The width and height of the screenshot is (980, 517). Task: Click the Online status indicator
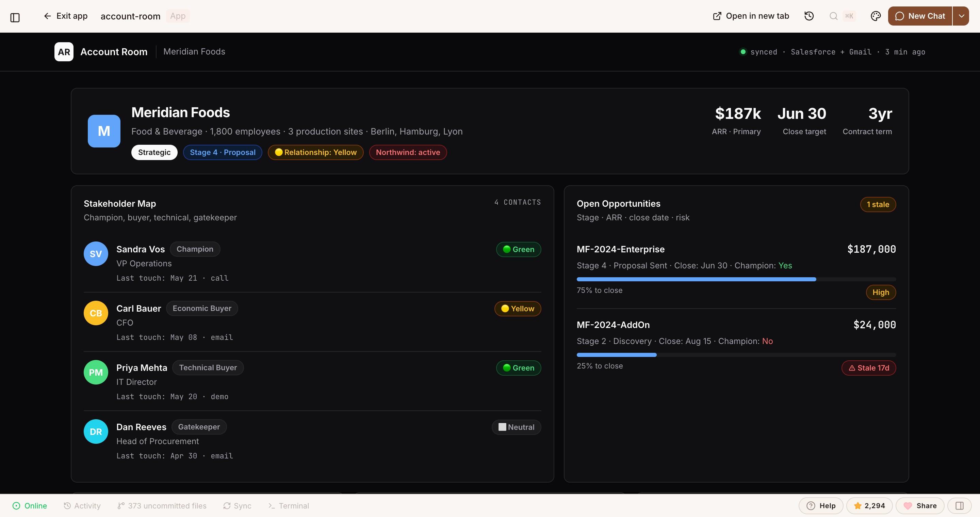30,506
